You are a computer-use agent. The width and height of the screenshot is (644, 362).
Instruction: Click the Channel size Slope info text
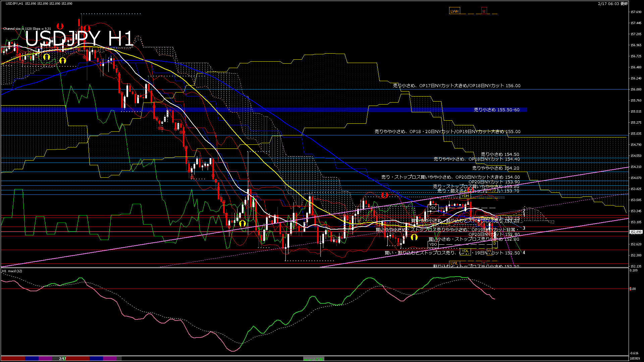pyautogui.click(x=27, y=29)
